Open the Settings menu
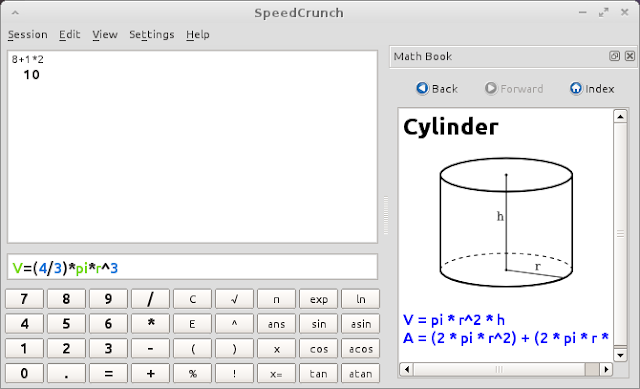Screen dimensions: 640x389 tap(152, 35)
